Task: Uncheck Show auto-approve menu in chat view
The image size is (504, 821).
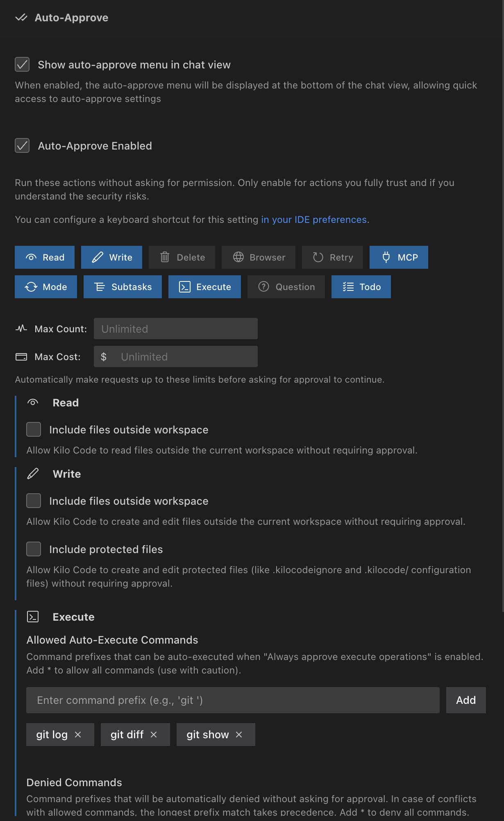Action: coord(22,65)
